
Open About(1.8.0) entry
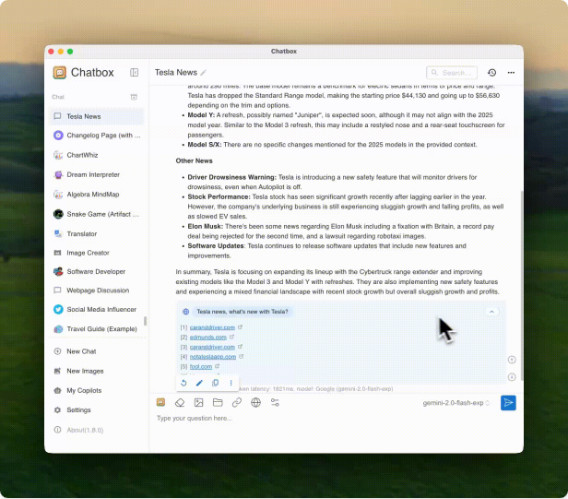[96, 430]
